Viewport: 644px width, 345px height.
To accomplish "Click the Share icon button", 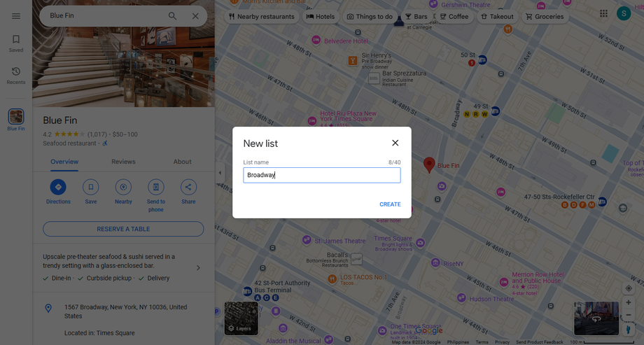I will point(188,187).
